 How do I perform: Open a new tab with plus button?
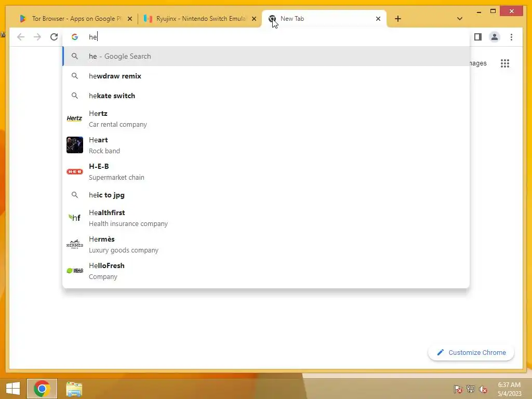pyautogui.click(x=398, y=19)
